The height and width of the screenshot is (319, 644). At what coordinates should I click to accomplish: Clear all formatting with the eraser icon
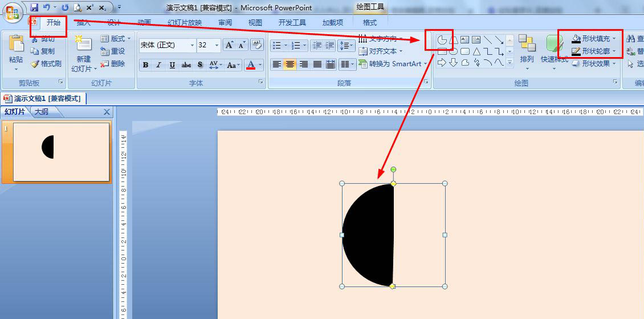(x=257, y=45)
